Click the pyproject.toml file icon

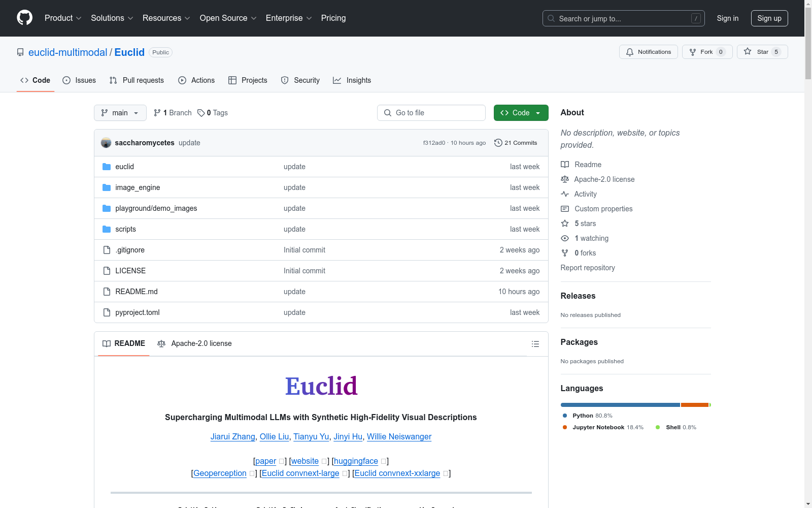pyautogui.click(x=107, y=312)
